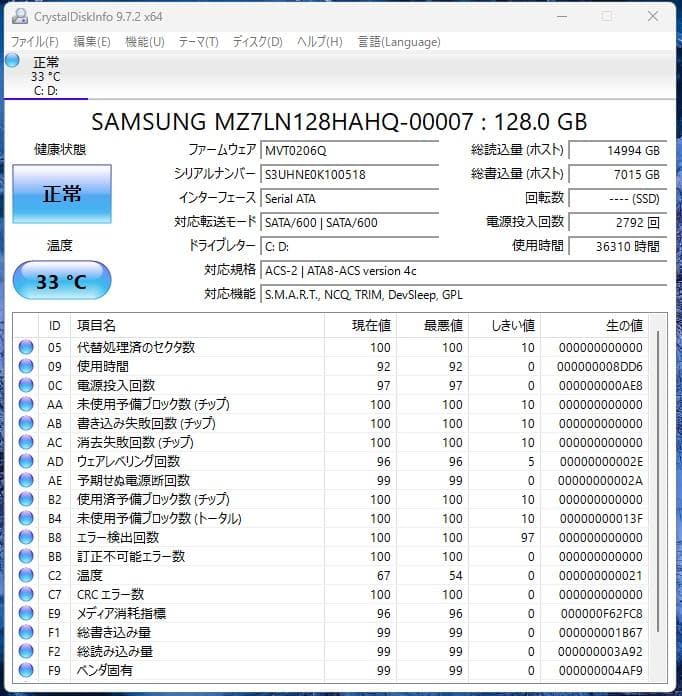This screenshot has width=682, height=696.
Task: Click worst value 54 in 温度 row
Action: [x=456, y=576]
